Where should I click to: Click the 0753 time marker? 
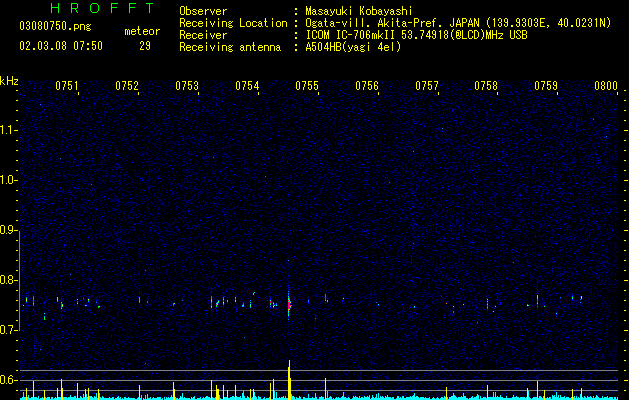point(187,86)
